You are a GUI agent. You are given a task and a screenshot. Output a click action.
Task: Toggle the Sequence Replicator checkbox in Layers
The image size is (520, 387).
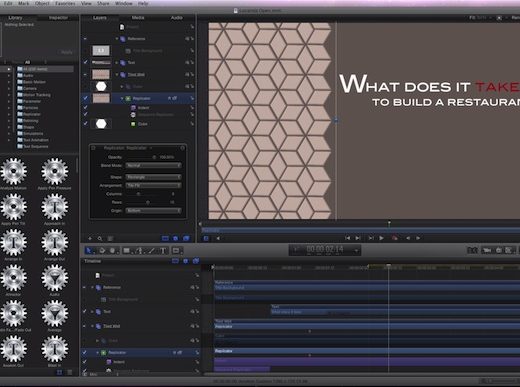tap(85, 114)
